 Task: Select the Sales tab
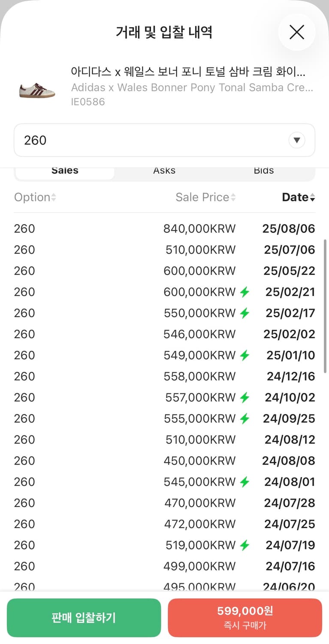pos(65,170)
